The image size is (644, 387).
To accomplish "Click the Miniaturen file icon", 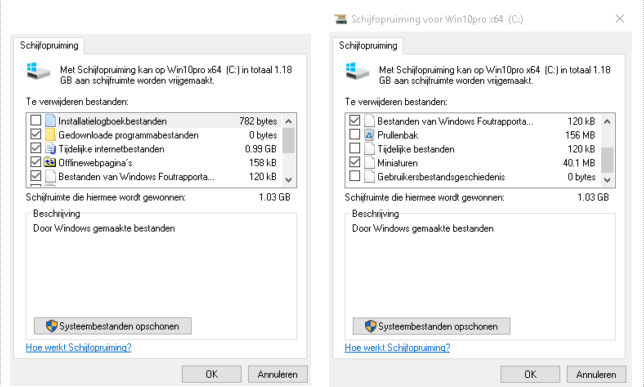I will 369,163.
